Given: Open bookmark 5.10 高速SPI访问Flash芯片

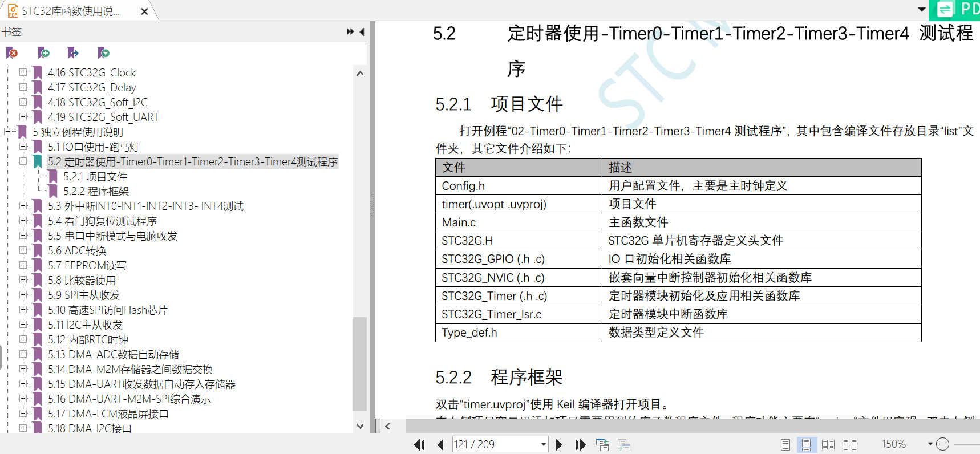Looking at the screenshot, I should pyautogui.click(x=108, y=310).
